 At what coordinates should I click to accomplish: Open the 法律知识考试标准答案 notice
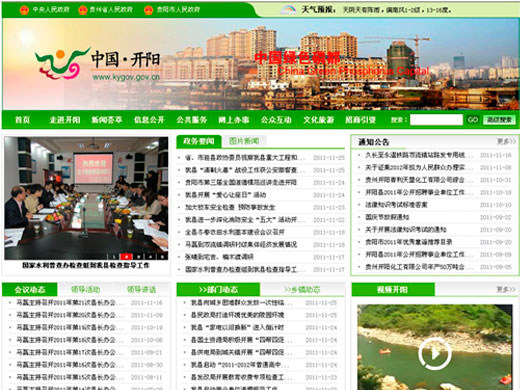(396, 205)
